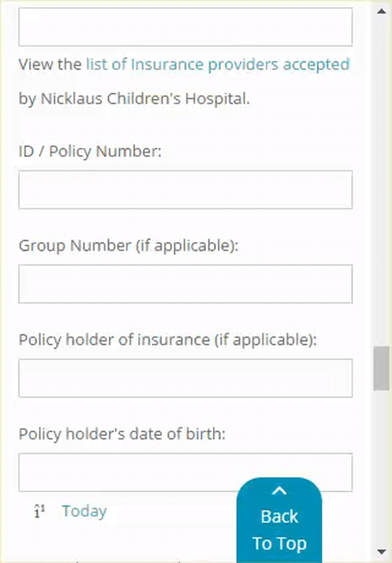The height and width of the screenshot is (563, 392).
Task: Click the "Group Number (if applicable):" label
Action: [129, 246]
